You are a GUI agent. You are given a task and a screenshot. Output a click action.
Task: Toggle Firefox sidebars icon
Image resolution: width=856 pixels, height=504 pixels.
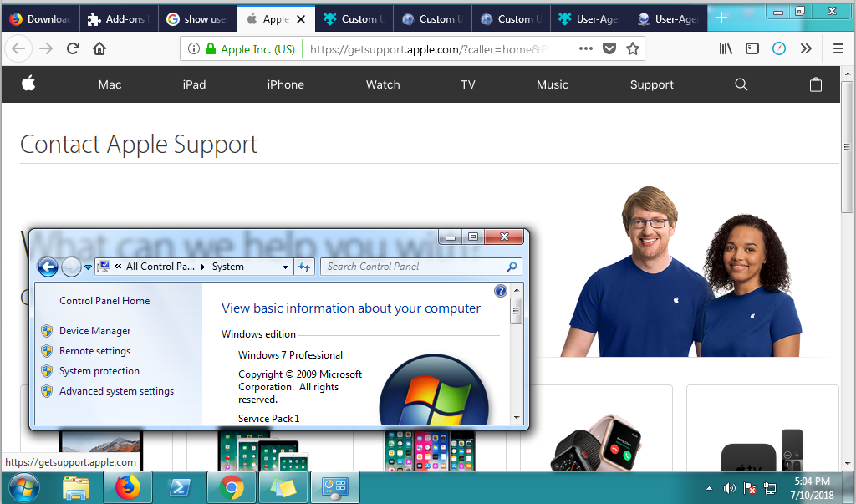tap(752, 48)
